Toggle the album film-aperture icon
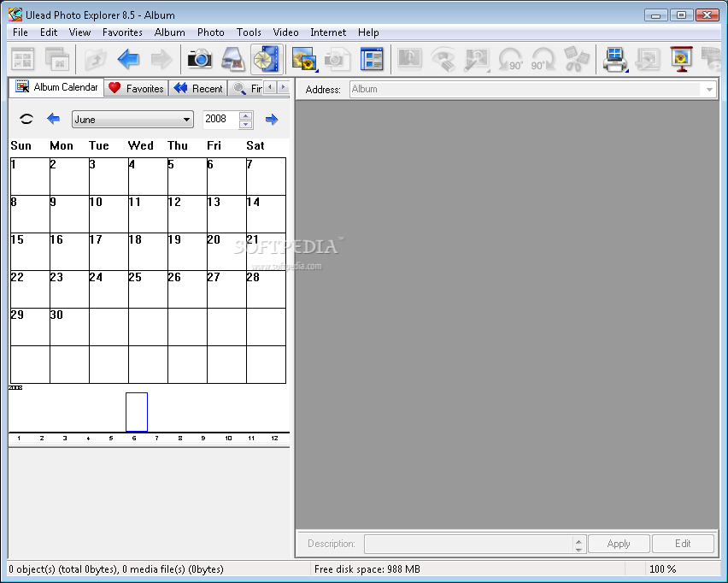This screenshot has height=583, width=728. click(x=267, y=60)
